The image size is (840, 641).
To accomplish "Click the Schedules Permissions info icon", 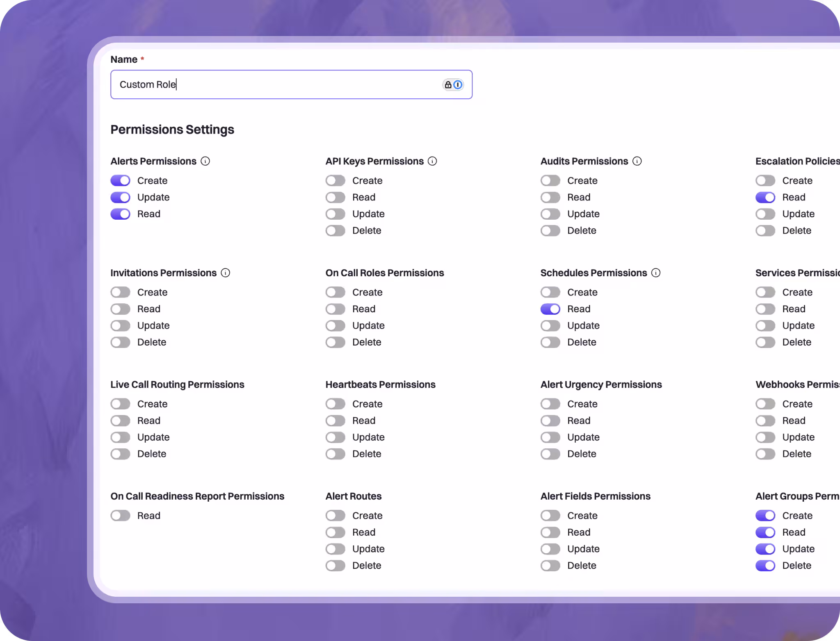I will (x=656, y=273).
